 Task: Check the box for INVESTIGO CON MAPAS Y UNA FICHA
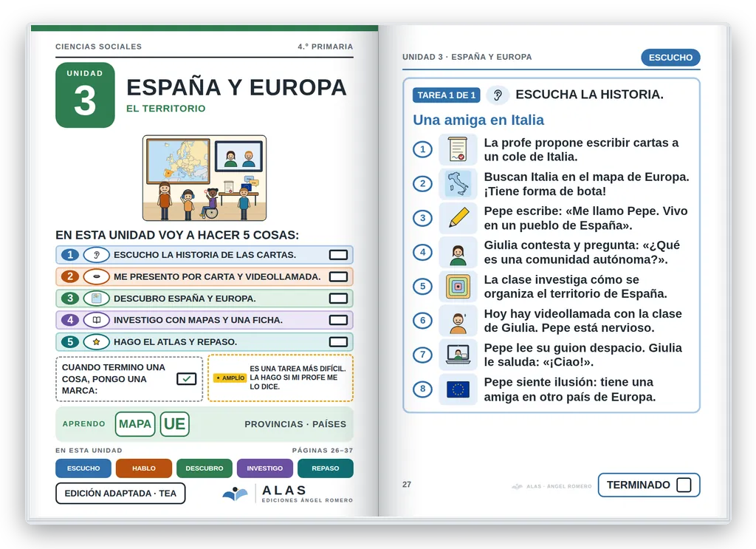click(x=338, y=320)
